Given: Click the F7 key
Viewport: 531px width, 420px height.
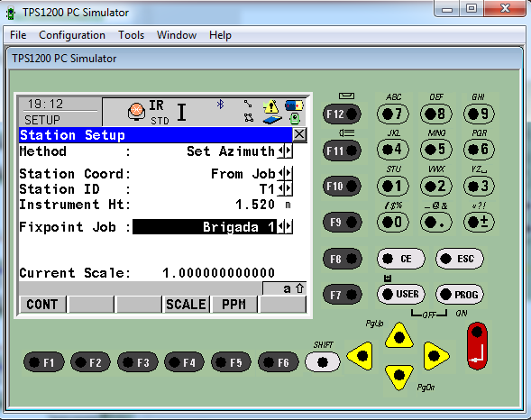Looking at the screenshot, I should [x=343, y=295].
